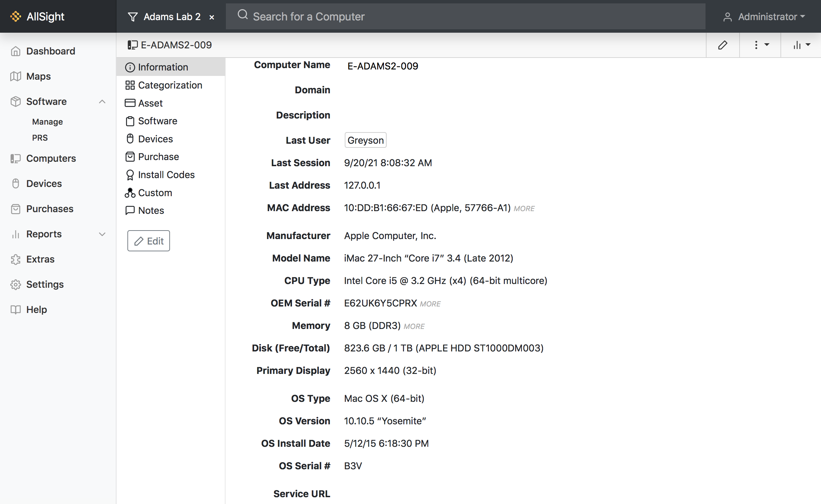Open the Dashboard from the sidebar
The width and height of the screenshot is (821, 504).
[50, 51]
